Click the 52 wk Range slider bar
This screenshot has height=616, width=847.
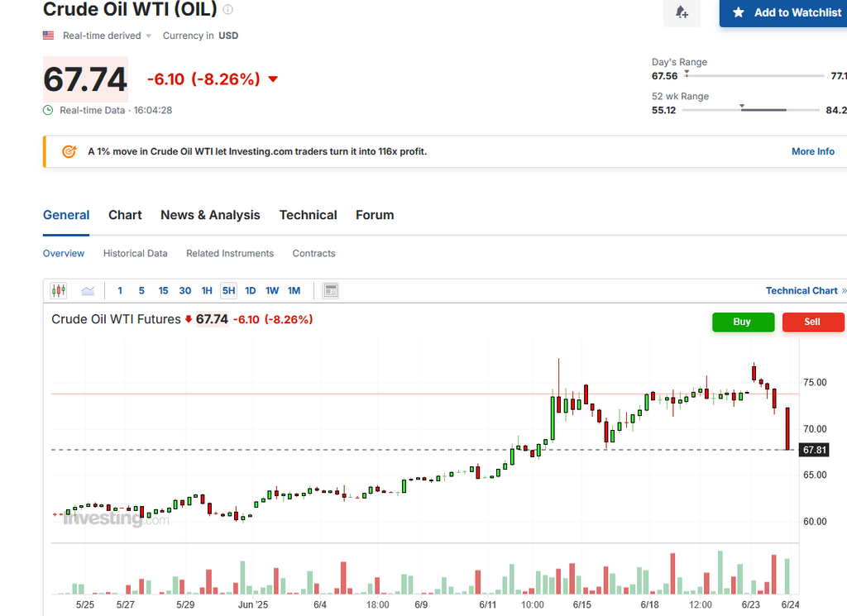point(751,110)
